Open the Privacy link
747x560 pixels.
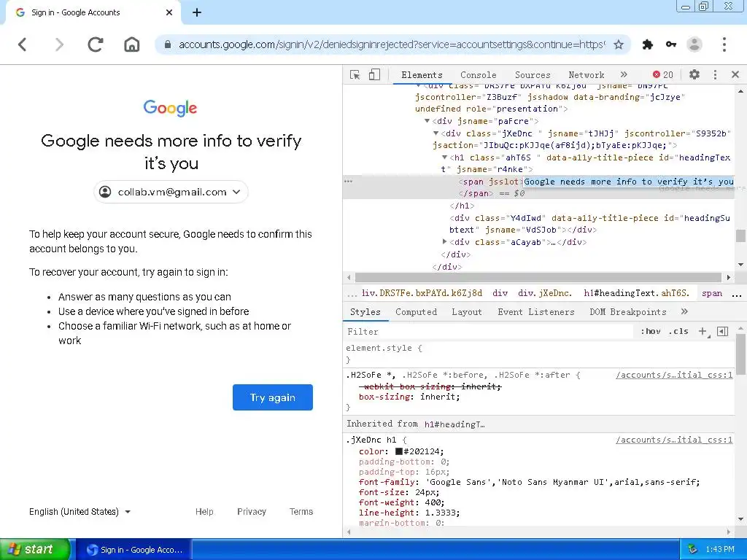point(252,511)
